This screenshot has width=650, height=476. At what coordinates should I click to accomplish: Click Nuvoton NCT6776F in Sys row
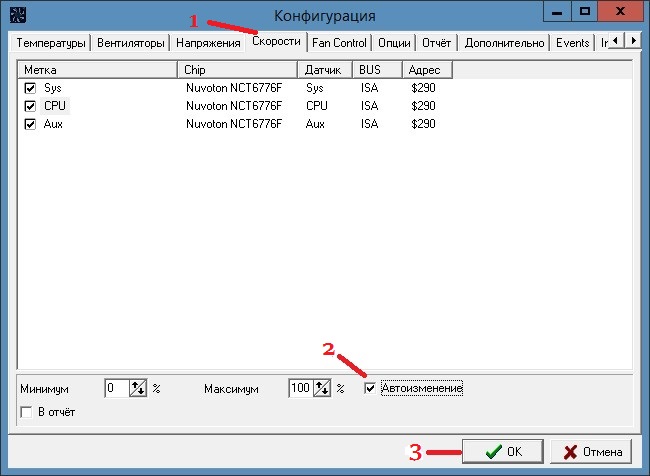(x=234, y=88)
